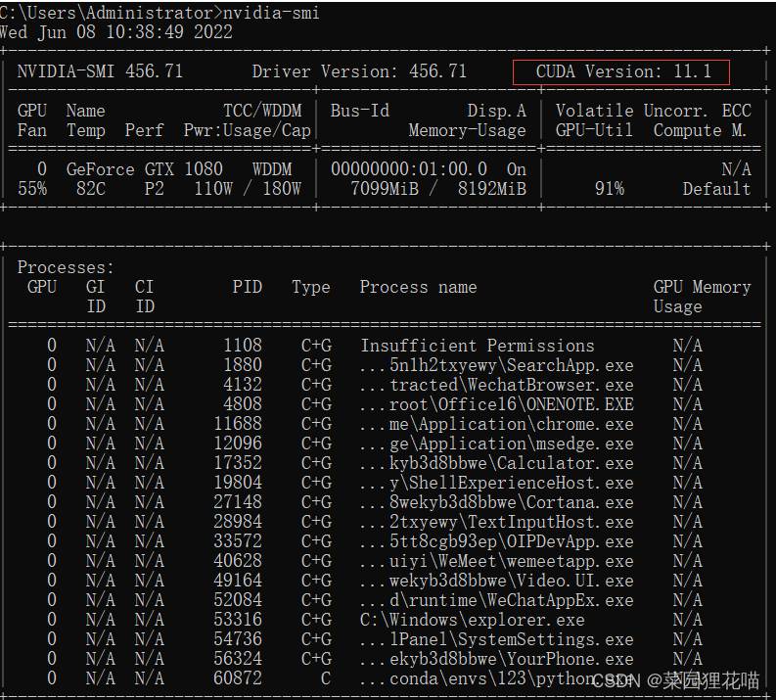Click PID '54736' in the list
The image size is (776, 700).
pyautogui.click(x=238, y=639)
